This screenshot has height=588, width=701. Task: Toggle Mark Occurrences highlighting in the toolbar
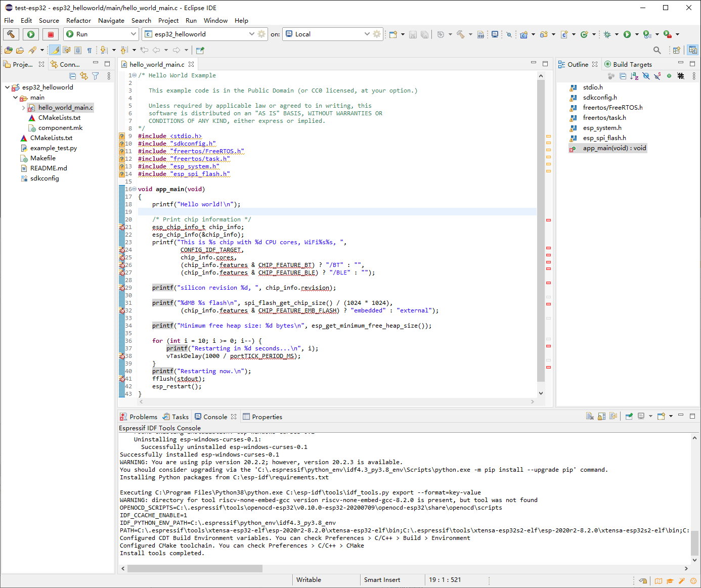point(55,50)
